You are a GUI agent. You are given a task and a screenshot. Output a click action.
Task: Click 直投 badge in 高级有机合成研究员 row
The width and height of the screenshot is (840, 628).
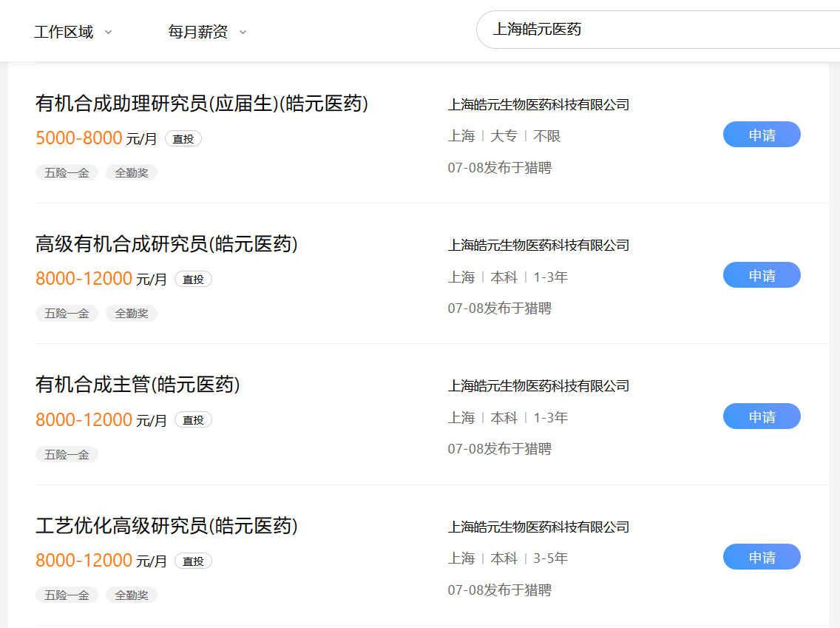[x=194, y=279]
